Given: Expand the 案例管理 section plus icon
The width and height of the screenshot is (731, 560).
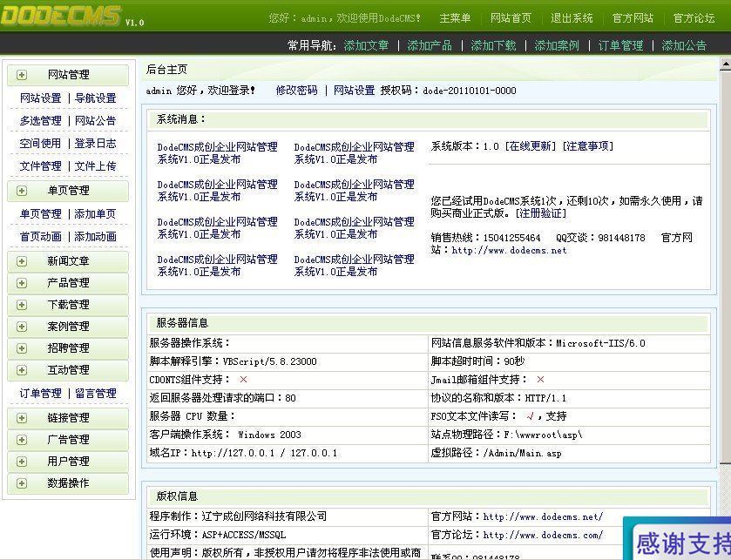Looking at the screenshot, I should (22, 327).
